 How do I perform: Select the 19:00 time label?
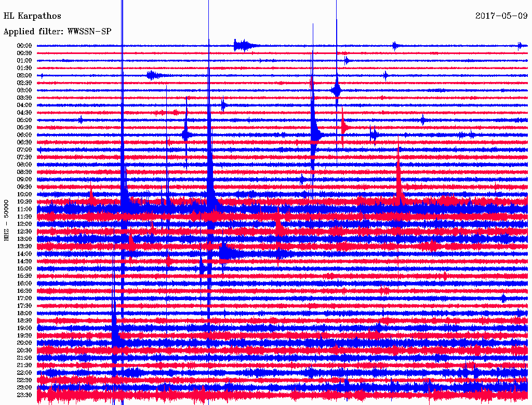pyautogui.click(x=24, y=328)
